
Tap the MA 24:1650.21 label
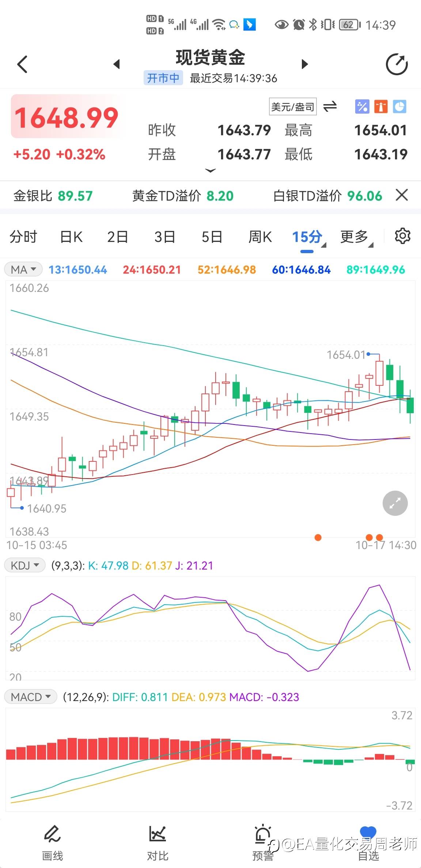152,270
